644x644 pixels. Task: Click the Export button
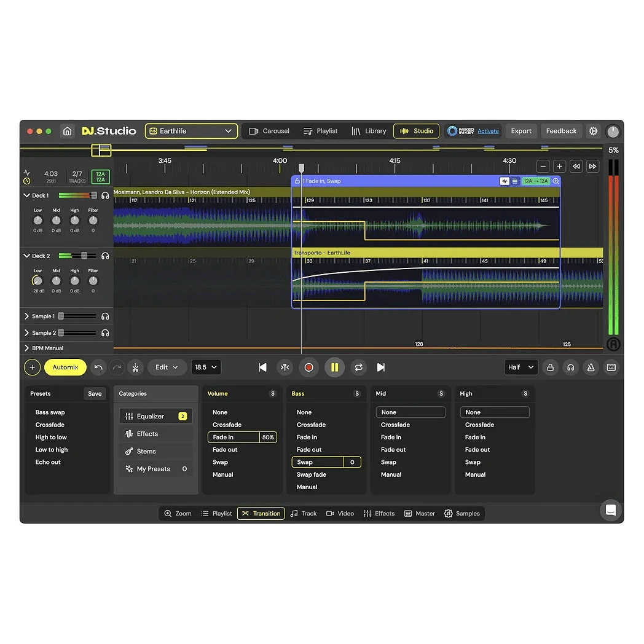tap(521, 131)
